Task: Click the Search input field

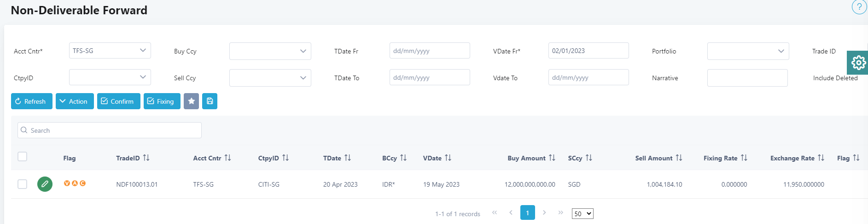Action: click(110, 130)
